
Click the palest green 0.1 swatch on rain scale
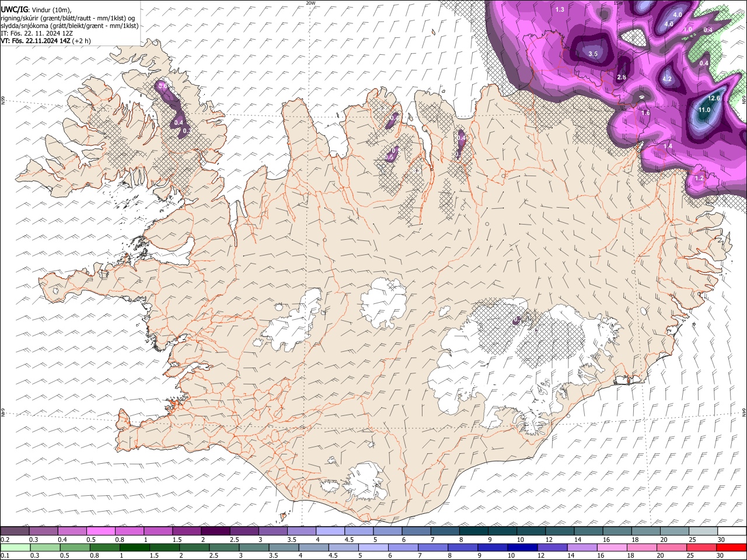click(15, 548)
